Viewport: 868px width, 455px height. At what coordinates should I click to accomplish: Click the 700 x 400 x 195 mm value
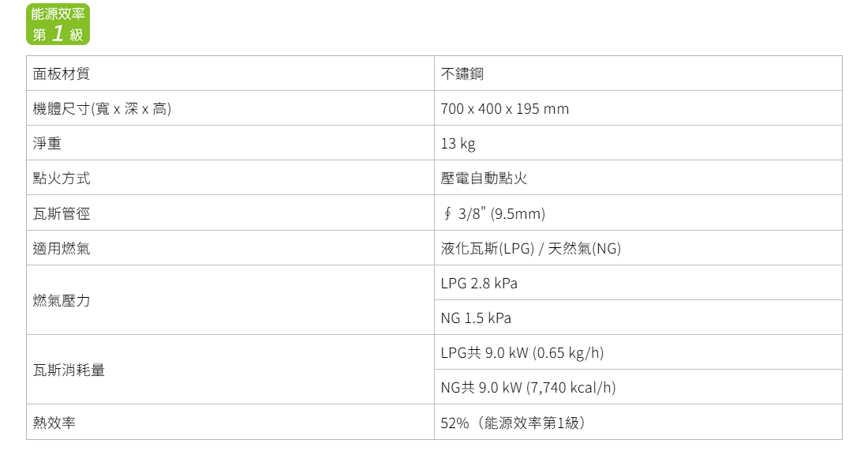pos(504,109)
